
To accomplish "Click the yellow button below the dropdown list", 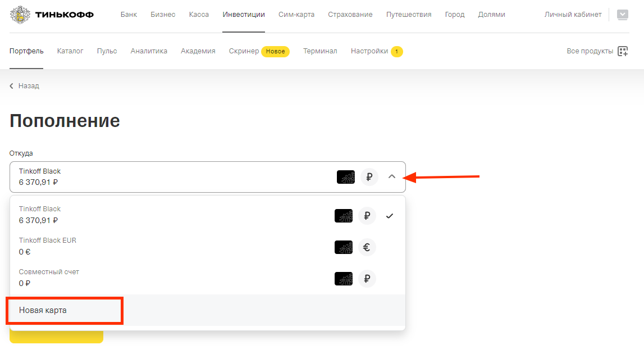I will (56, 337).
